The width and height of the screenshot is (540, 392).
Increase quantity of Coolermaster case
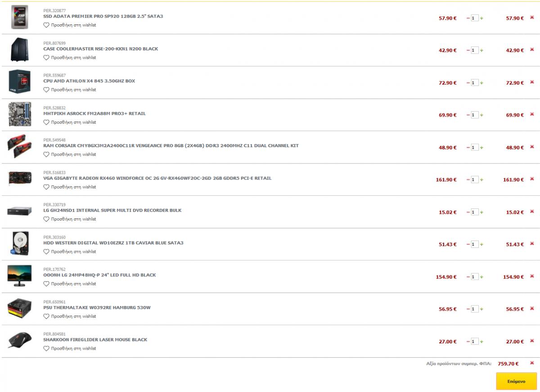[482, 50]
